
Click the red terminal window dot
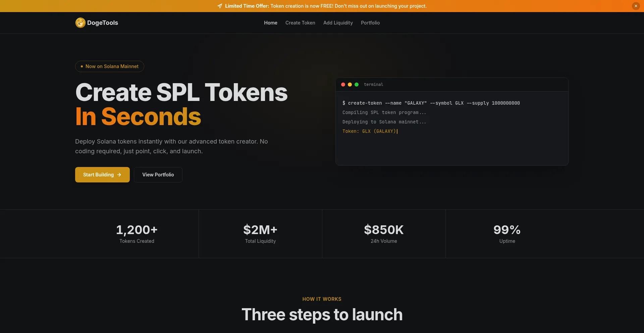(x=343, y=85)
